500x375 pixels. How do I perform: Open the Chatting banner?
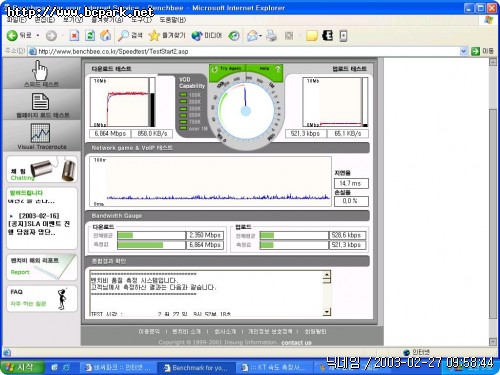[x=42, y=169]
